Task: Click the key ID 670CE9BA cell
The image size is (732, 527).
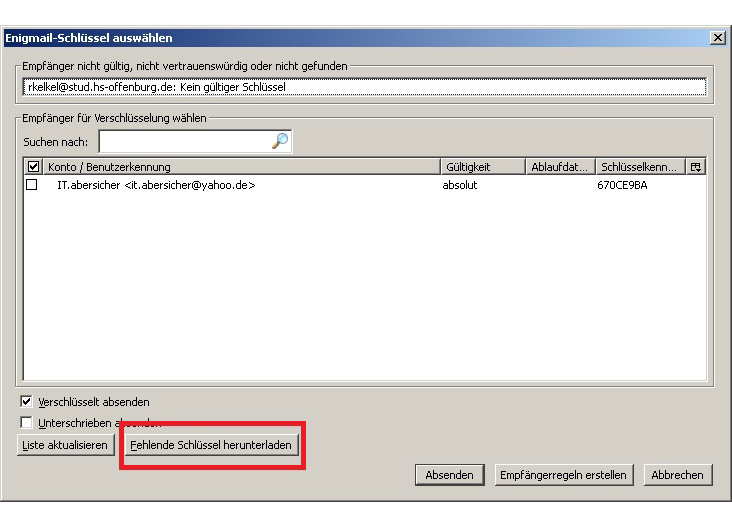Action: pos(622,185)
